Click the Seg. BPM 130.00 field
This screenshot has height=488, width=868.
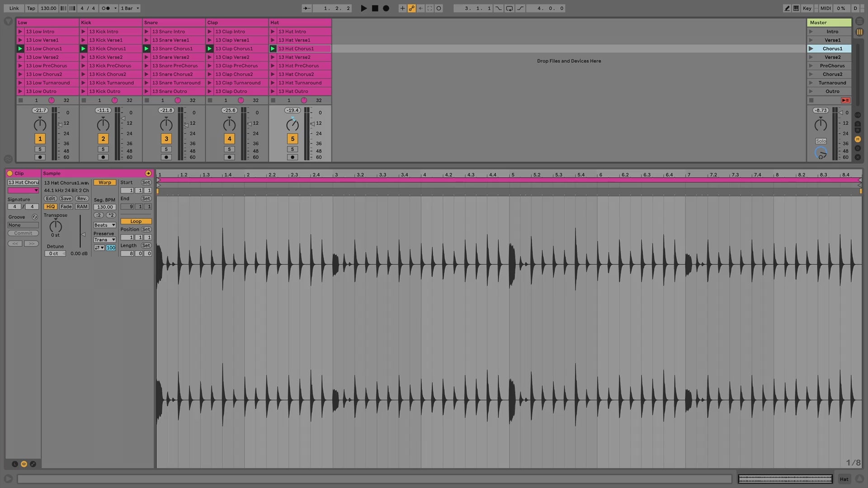tap(104, 207)
